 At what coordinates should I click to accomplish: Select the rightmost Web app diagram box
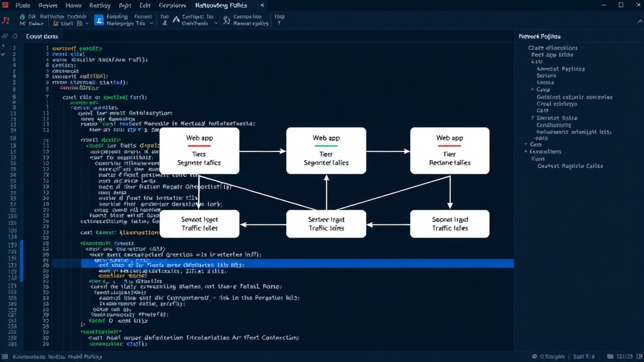[x=450, y=150]
